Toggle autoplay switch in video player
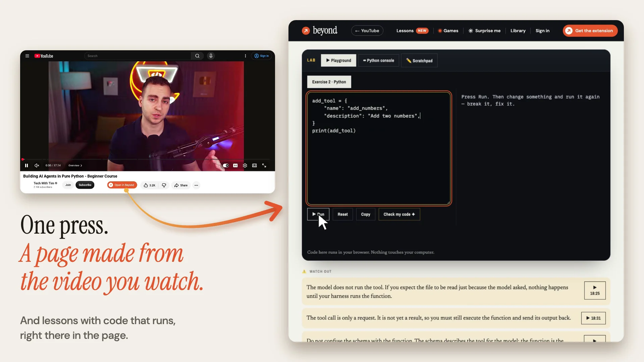Image resolution: width=644 pixels, height=362 pixels. pyautogui.click(x=226, y=166)
